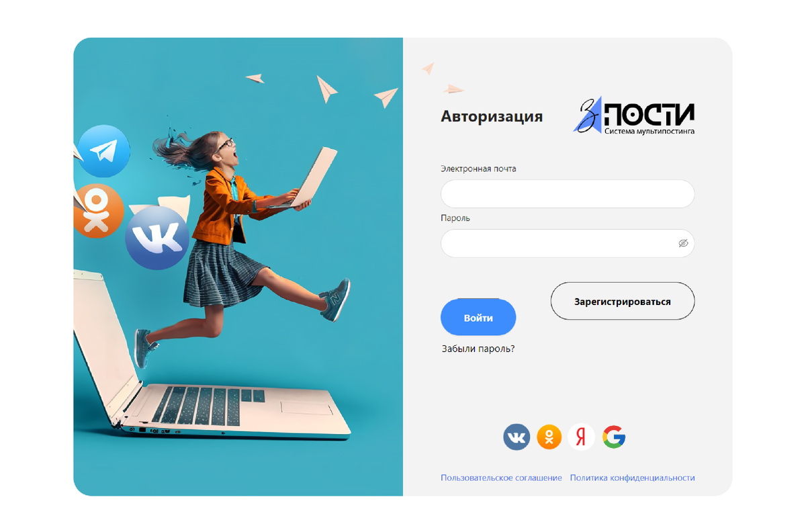Screen dimensions: 806x532
Task: Open the Пользовательское соглашение link
Action: pos(501,478)
